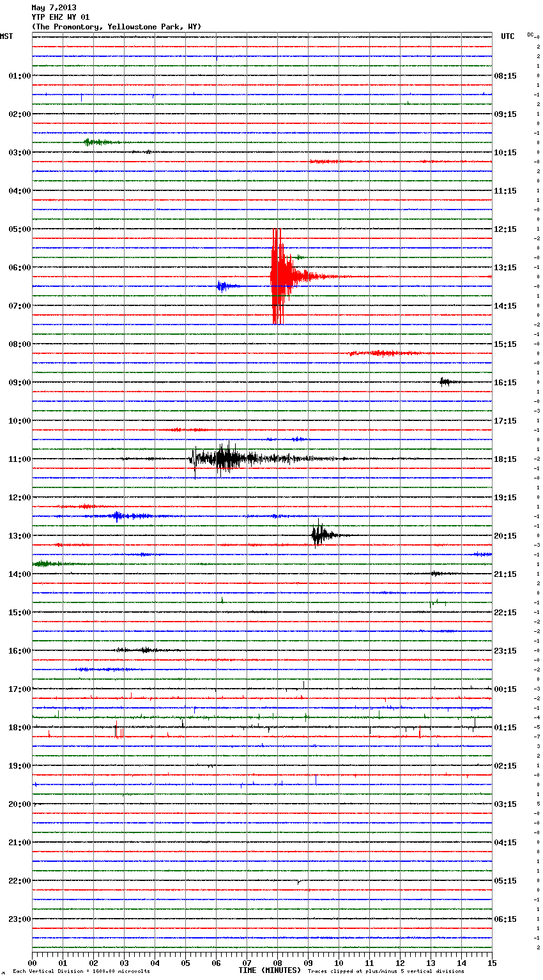Image resolution: width=543 pixels, height=980 pixels.
Task: Select the '06:00' MST time label
Action: click(19, 268)
